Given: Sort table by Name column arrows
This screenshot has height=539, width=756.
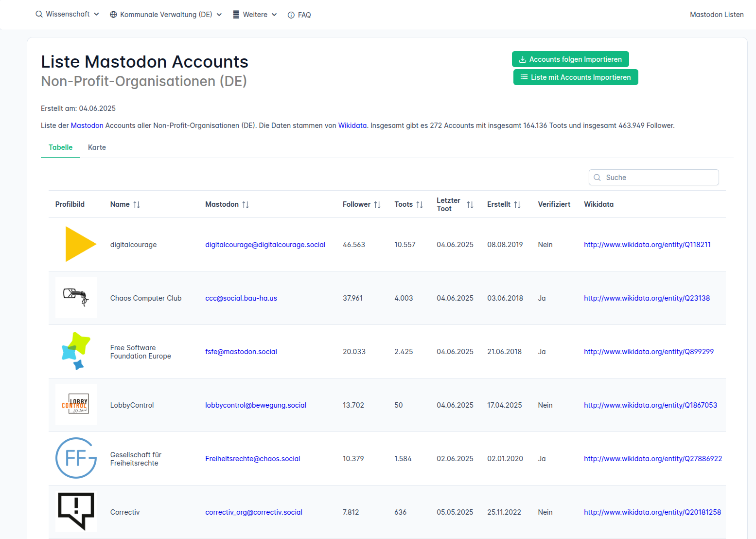Looking at the screenshot, I should (x=137, y=205).
